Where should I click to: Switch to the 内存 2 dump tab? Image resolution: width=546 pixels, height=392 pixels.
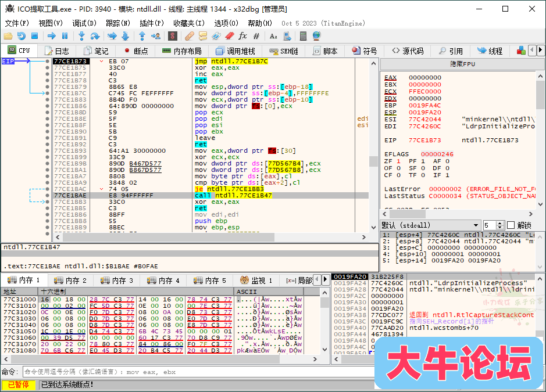tap(70, 280)
